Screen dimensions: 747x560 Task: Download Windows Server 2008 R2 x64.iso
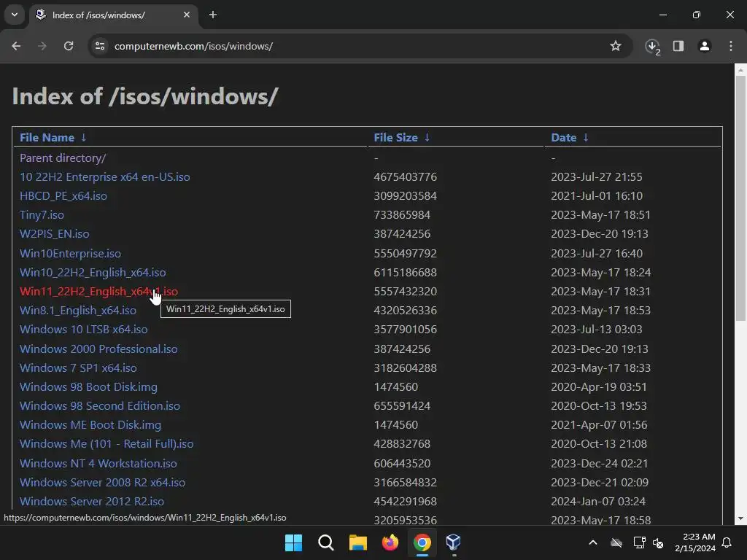(102, 483)
